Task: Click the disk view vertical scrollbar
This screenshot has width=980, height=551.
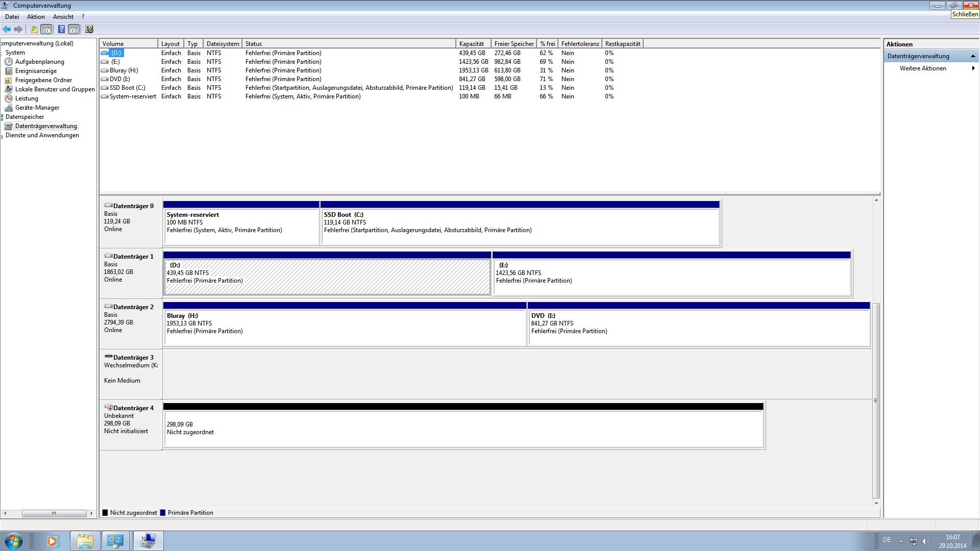Action: (x=876, y=400)
